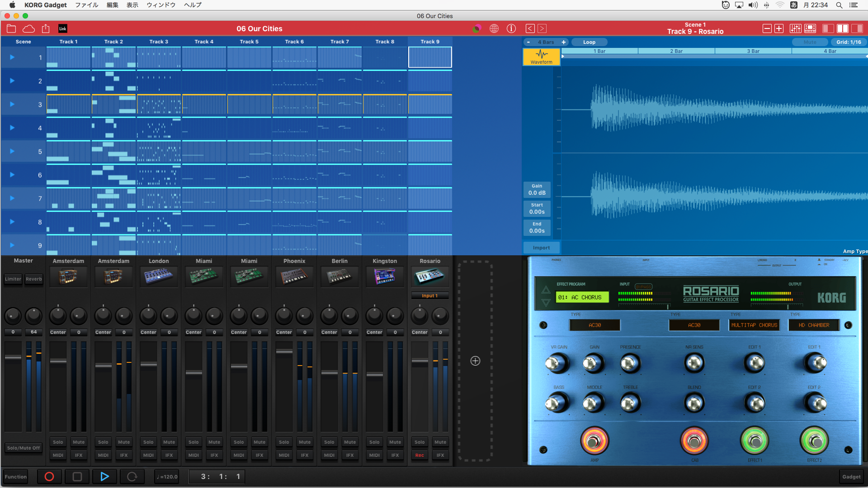The width and height of the screenshot is (868, 488).
Task: Enable Rec on Rosario track
Action: pos(420,455)
